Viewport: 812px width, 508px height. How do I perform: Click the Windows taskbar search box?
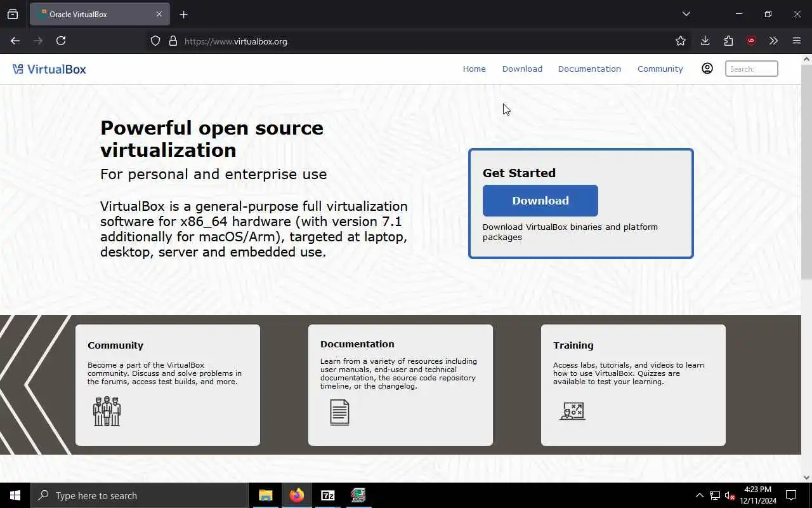tap(139, 495)
